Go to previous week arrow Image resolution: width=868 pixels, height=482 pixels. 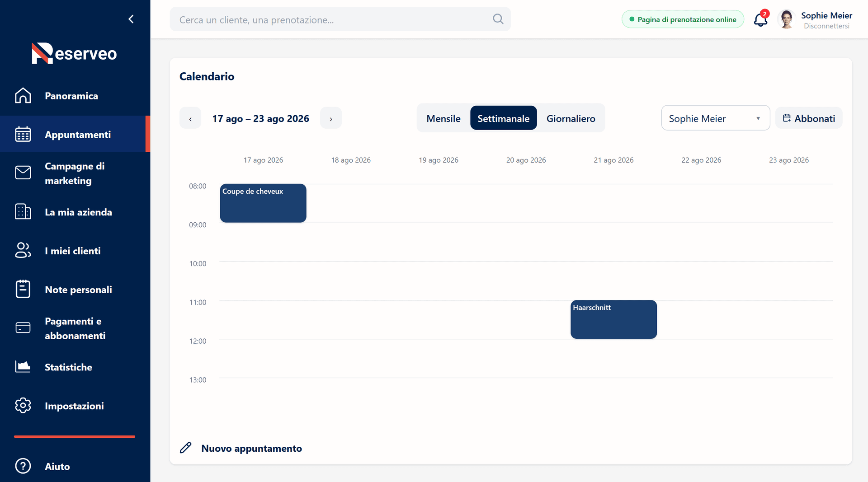190,118
